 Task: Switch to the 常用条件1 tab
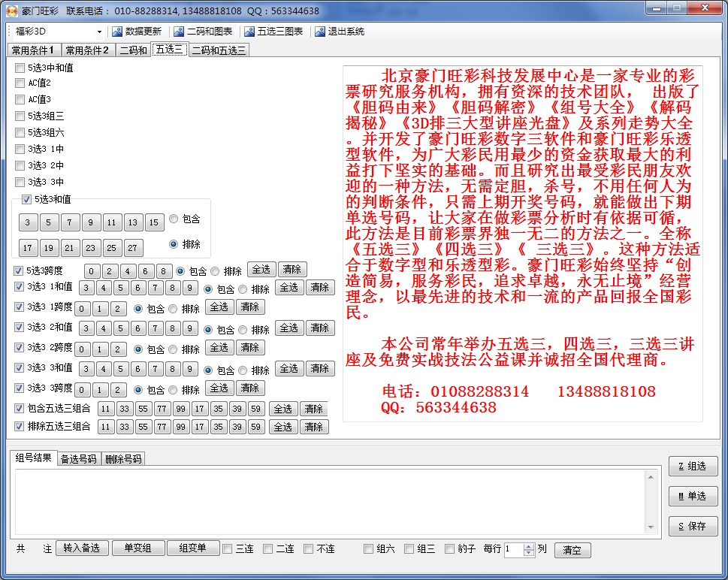[33, 50]
